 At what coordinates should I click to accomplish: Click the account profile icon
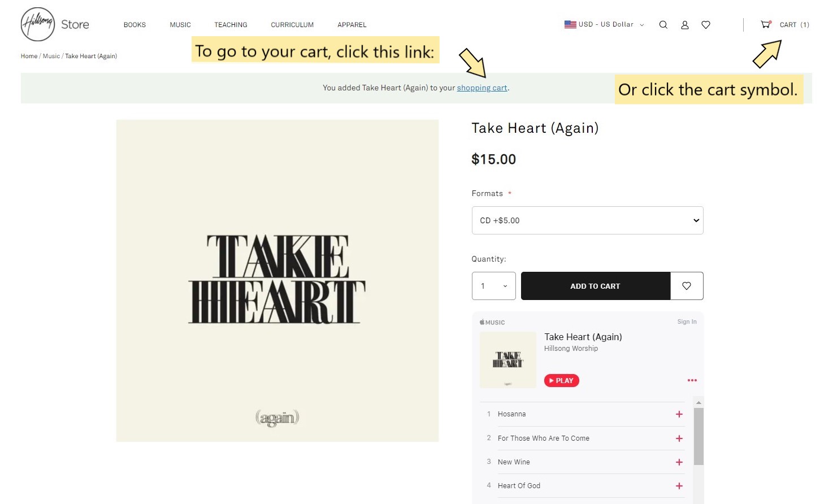684,25
